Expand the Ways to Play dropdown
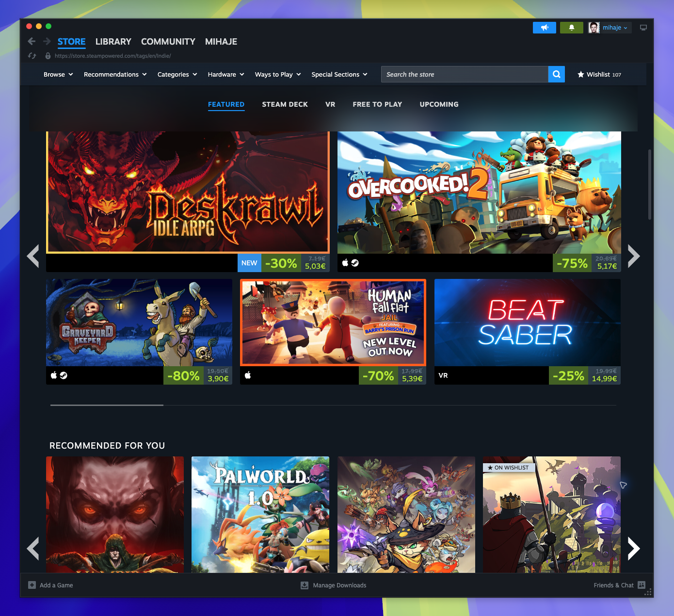Image resolution: width=674 pixels, height=616 pixels. 278,74
